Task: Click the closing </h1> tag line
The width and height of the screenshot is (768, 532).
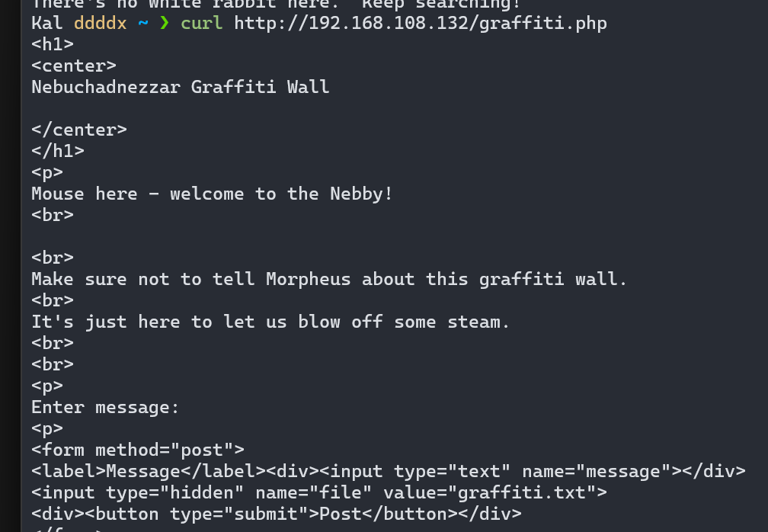Action: (x=58, y=151)
